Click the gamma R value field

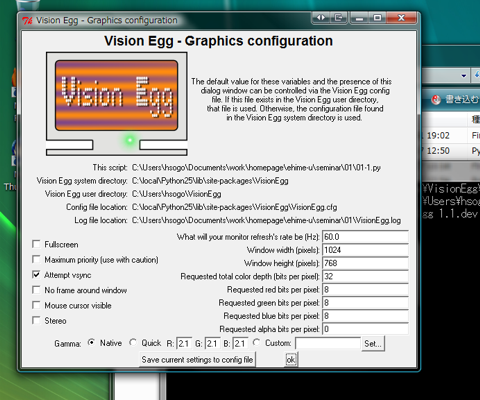coord(184,343)
